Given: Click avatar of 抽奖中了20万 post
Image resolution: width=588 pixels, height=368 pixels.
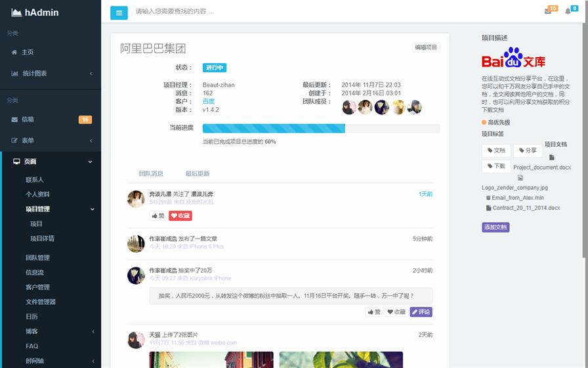Looking at the screenshot, I should pos(136,275).
